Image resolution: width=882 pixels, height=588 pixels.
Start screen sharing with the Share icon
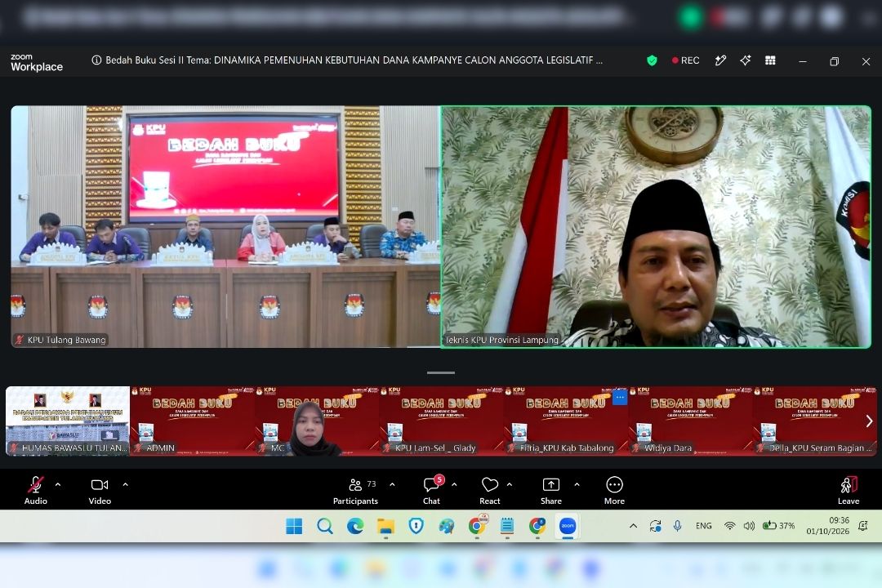tap(550, 489)
